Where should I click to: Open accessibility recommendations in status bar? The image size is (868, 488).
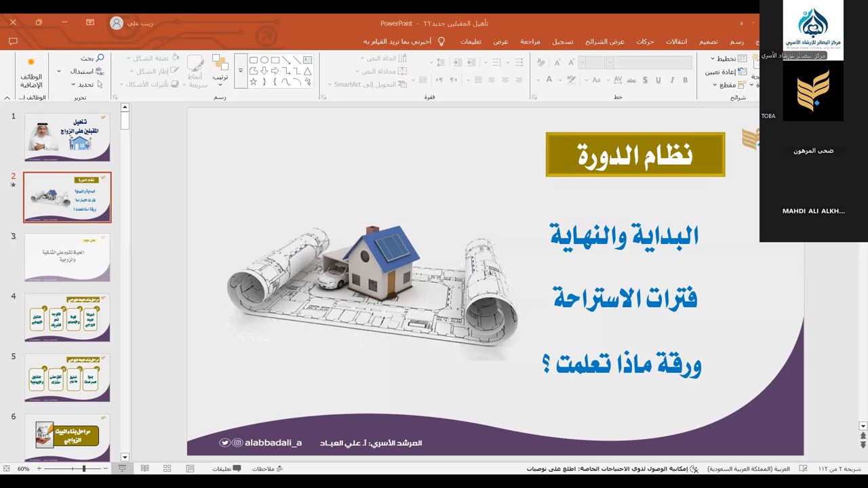[x=613, y=468]
